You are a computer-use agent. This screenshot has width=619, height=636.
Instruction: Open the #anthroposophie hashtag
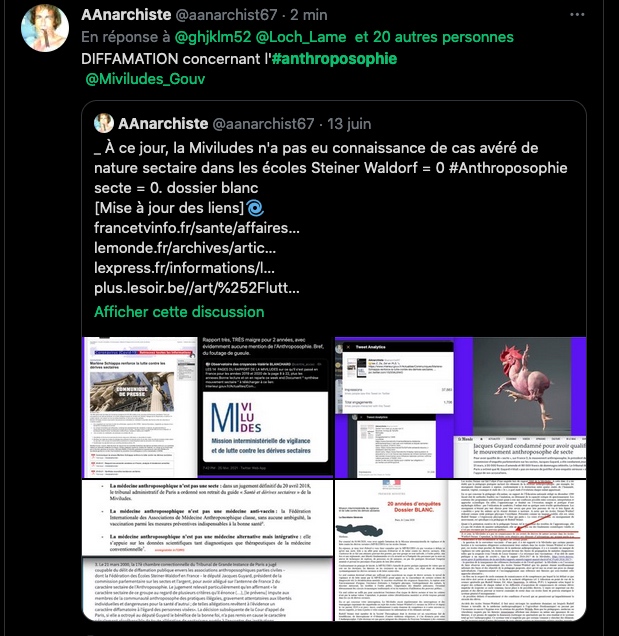(334, 59)
